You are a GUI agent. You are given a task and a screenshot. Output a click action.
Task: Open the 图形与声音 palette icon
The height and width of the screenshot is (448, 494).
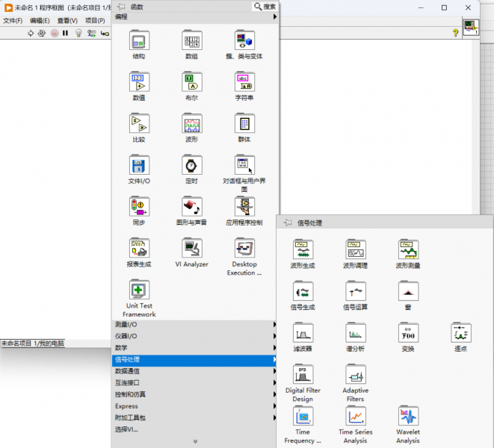tap(191, 207)
